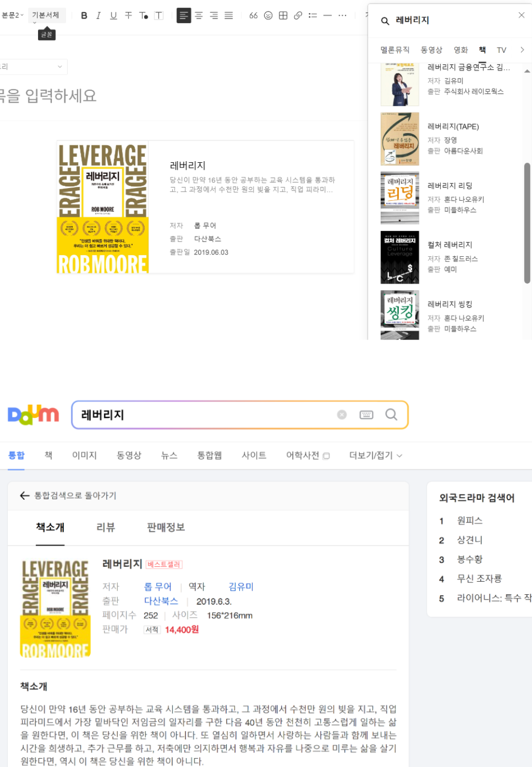Select center text alignment

[x=198, y=15]
